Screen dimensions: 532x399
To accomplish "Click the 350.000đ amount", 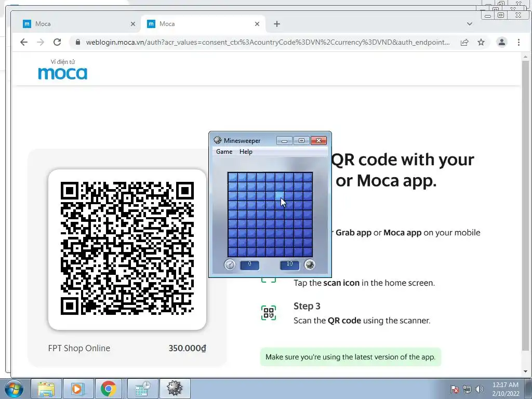I will (187, 349).
